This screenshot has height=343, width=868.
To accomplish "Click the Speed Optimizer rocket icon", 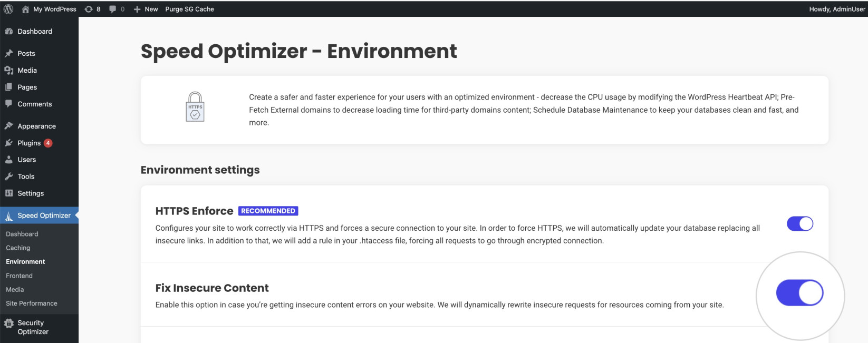I will pos(9,215).
